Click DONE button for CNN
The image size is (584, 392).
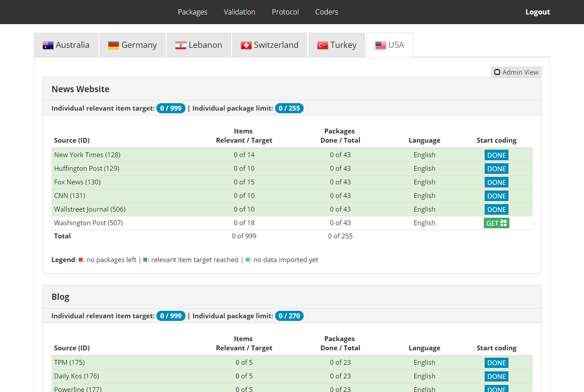pyautogui.click(x=497, y=196)
